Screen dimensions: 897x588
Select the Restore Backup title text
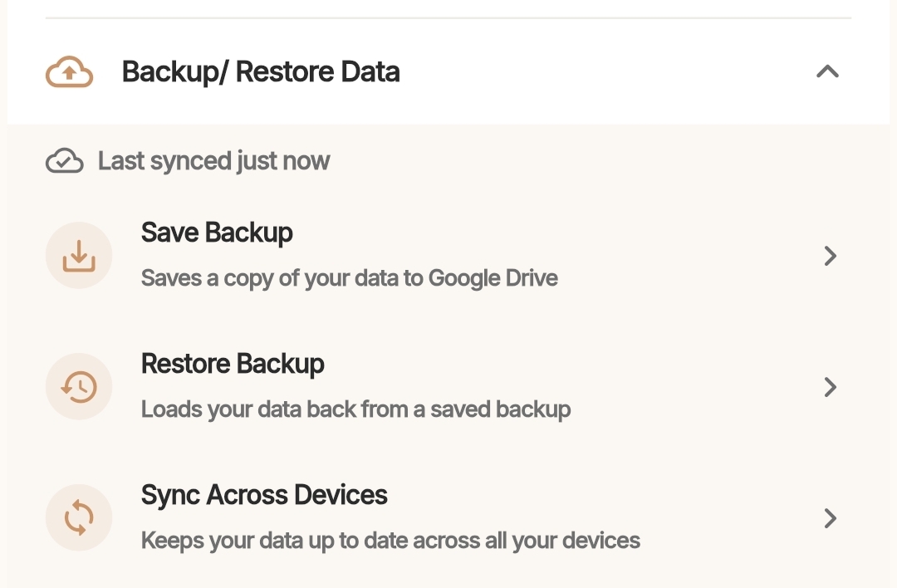pos(233,365)
